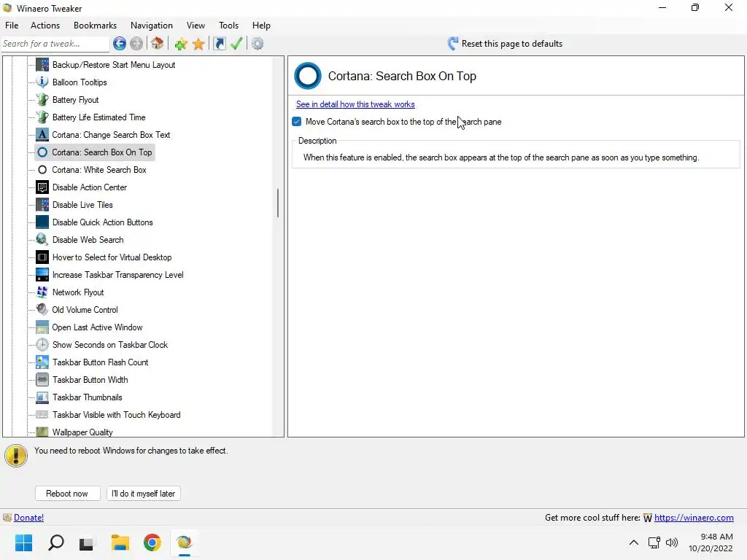Click the Balloon Tooltips info icon

click(42, 82)
